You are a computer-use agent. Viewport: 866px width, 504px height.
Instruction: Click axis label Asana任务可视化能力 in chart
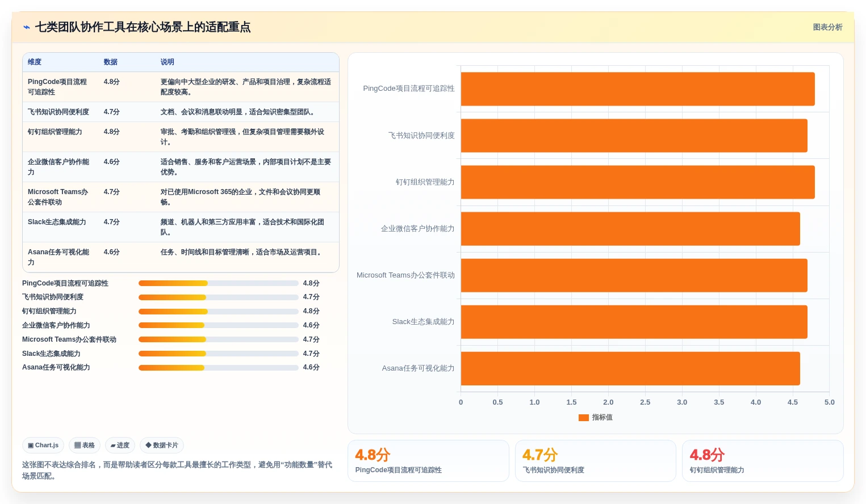tap(418, 368)
